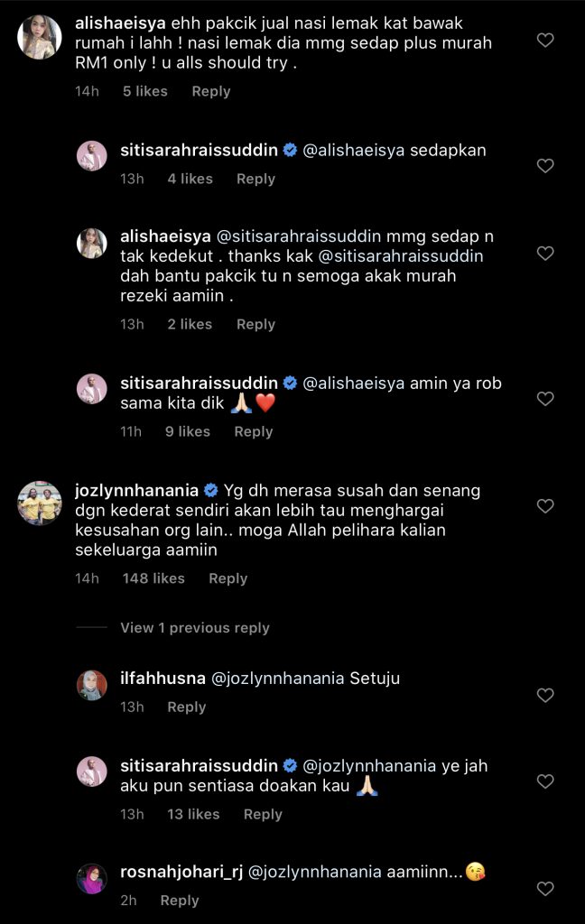Image resolution: width=585 pixels, height=924 pixels.
Task: Like alishaeisya's nasi lemak comment
Action: click(x=545, y=40)
